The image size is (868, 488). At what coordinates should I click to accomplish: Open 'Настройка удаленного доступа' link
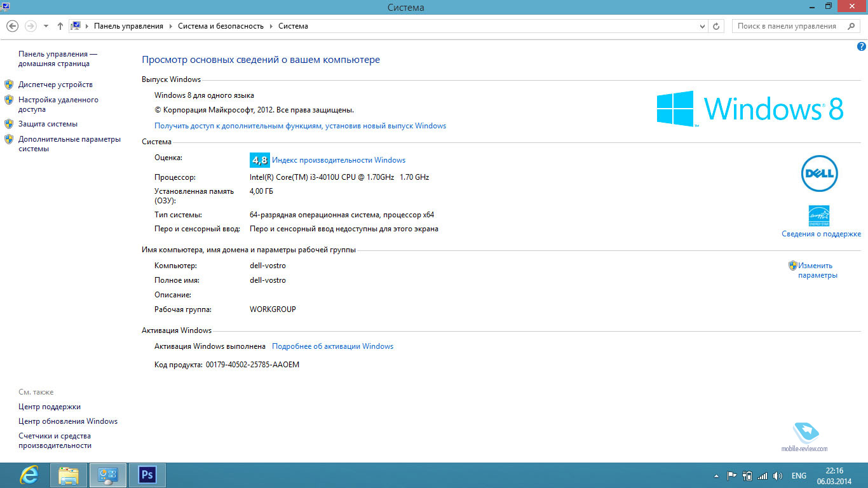(x=58, y=104)
